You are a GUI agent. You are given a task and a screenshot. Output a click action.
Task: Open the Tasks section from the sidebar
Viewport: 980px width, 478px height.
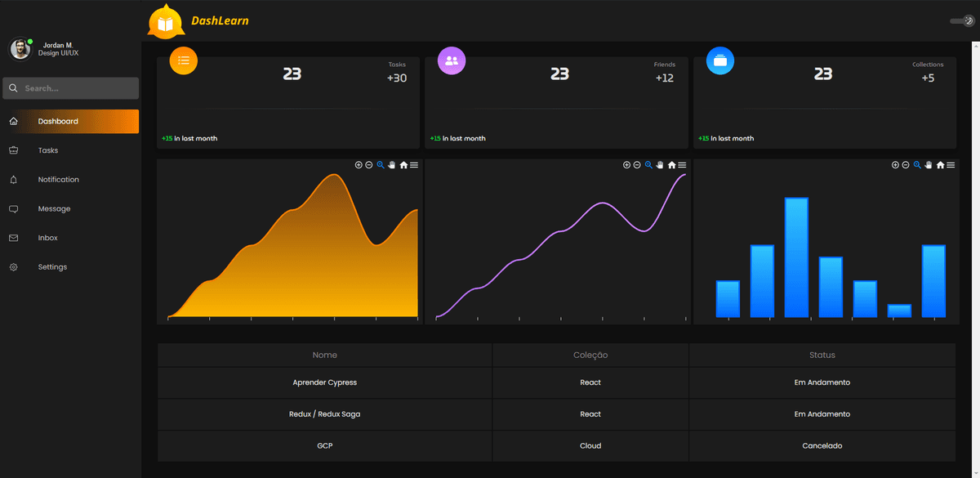click(x=47, y=150)
